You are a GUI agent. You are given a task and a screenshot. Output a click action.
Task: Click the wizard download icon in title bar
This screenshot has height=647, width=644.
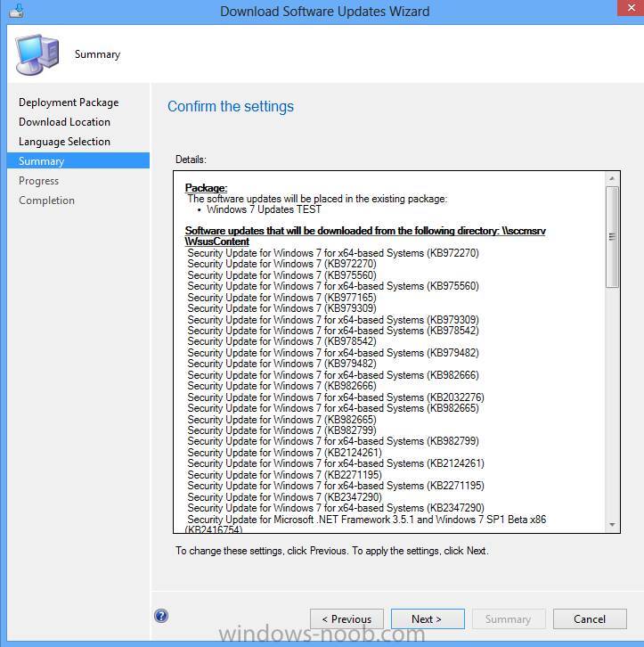coord(17,11)
